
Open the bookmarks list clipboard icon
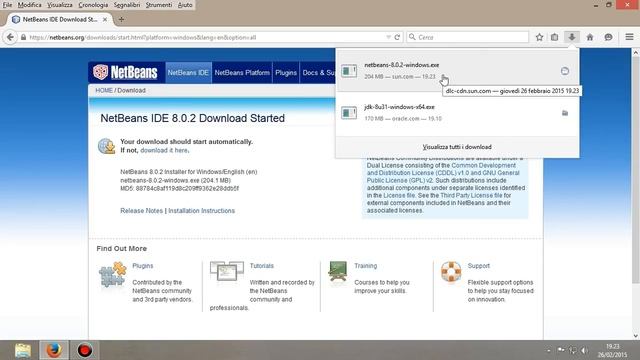[x=554, y=37]
